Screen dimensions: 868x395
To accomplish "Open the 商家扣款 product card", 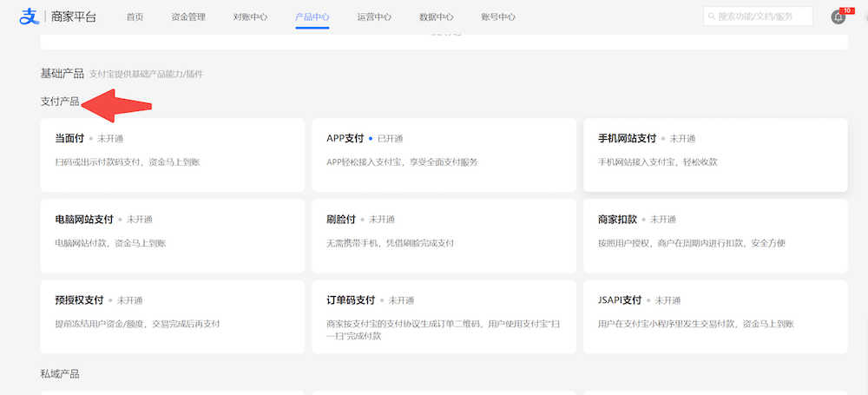I will [715, 235].
